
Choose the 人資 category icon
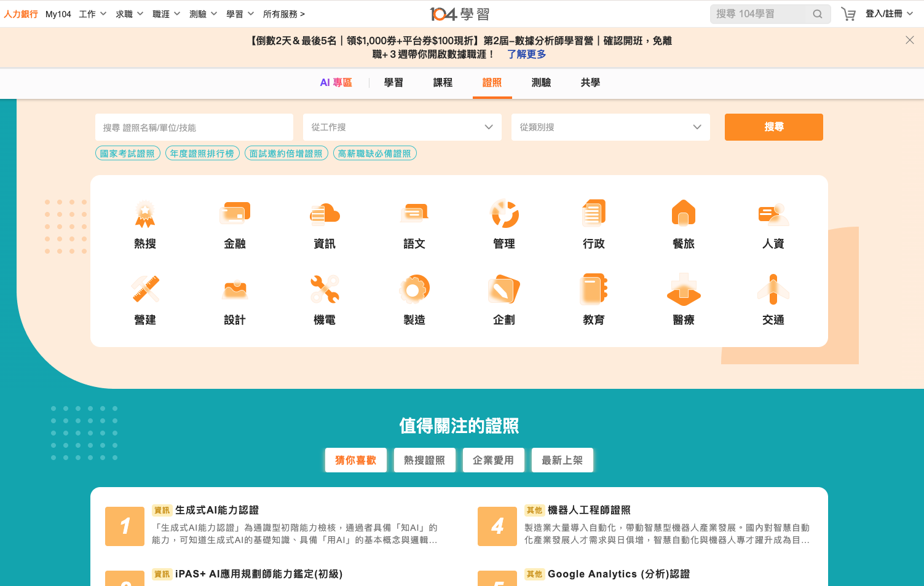point(773,214)
